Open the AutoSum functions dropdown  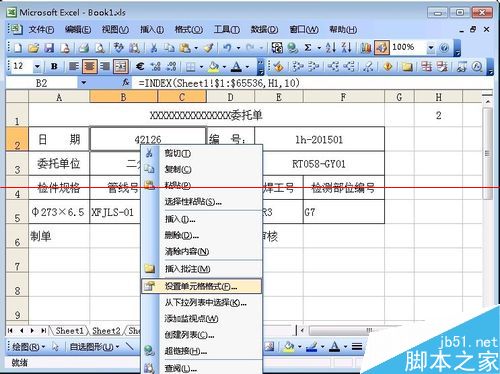coord(319,48)
